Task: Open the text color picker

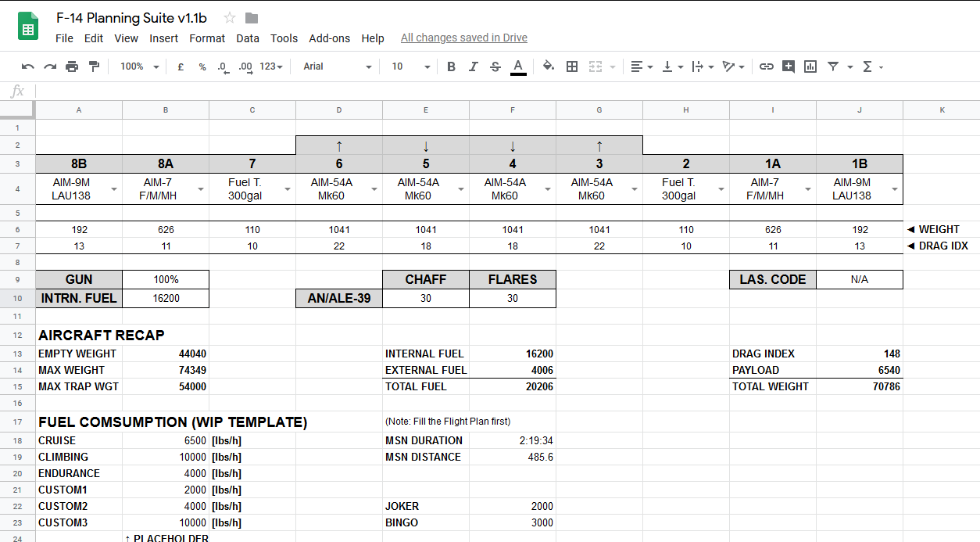Action: (517, 67)
